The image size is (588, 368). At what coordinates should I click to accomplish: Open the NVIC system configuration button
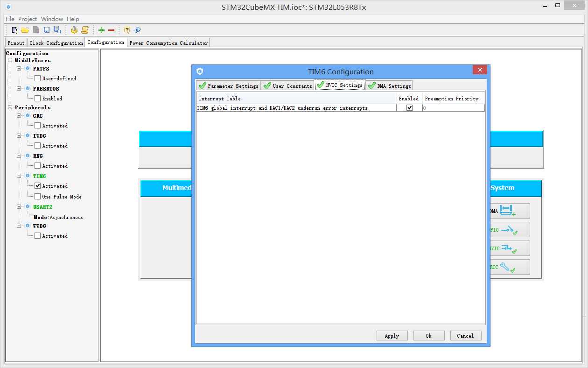point(510,248)
